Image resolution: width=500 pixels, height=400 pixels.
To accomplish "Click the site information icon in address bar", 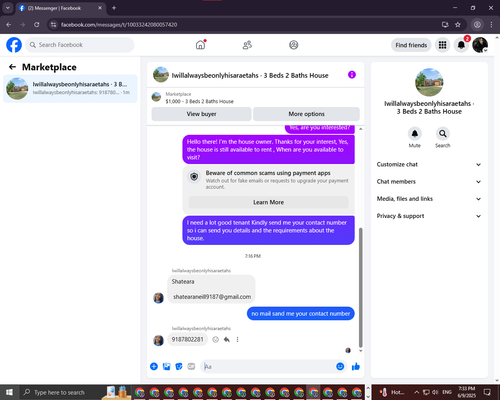I will point(54,25).
